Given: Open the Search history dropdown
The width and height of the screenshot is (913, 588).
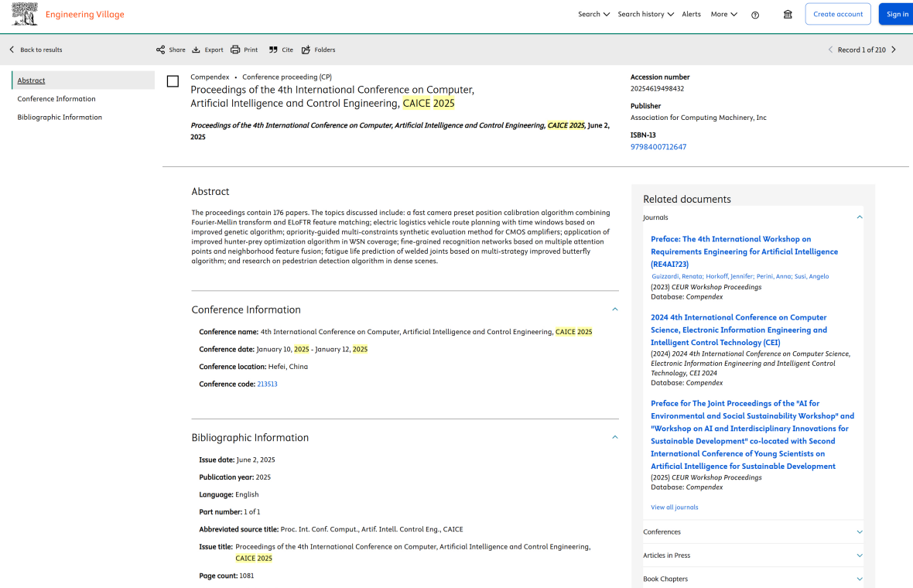Looking at the screenshot, I should [x=645, y=14].
